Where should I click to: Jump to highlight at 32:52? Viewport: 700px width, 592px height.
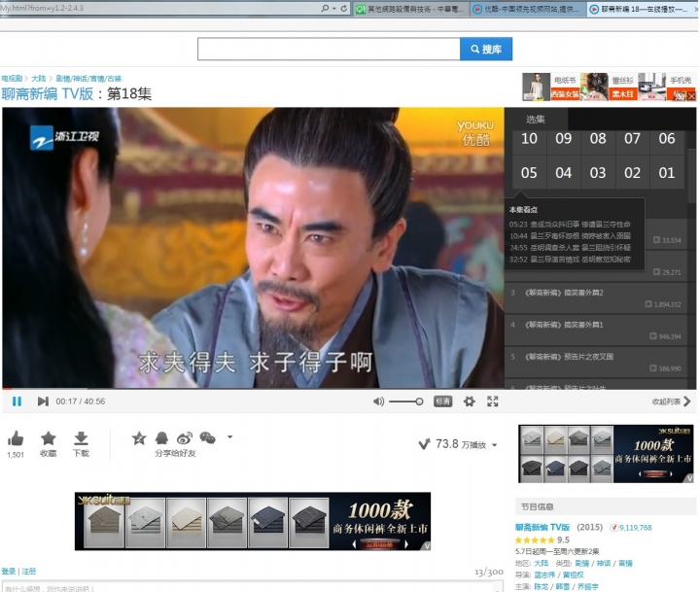pyautogui.click(x=570, y=259)
